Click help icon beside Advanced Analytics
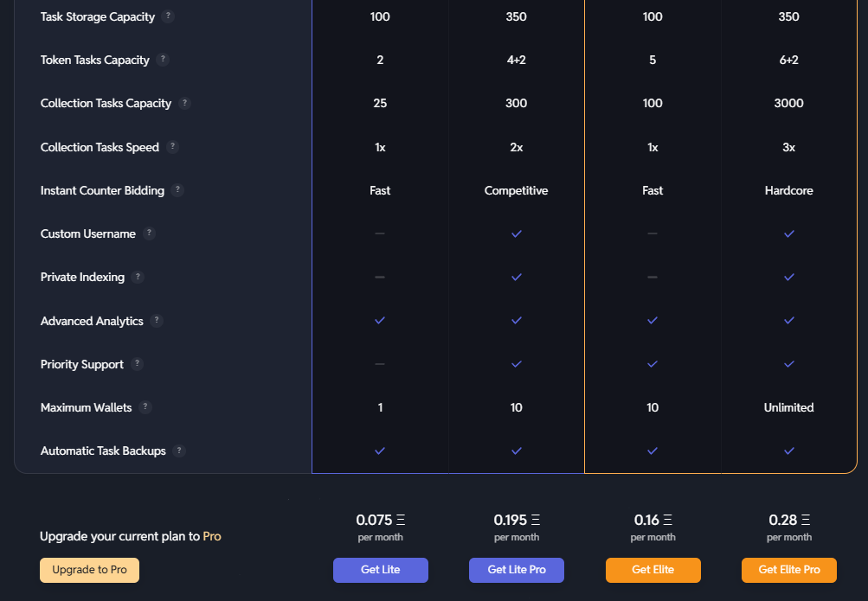 coord(157,321)
